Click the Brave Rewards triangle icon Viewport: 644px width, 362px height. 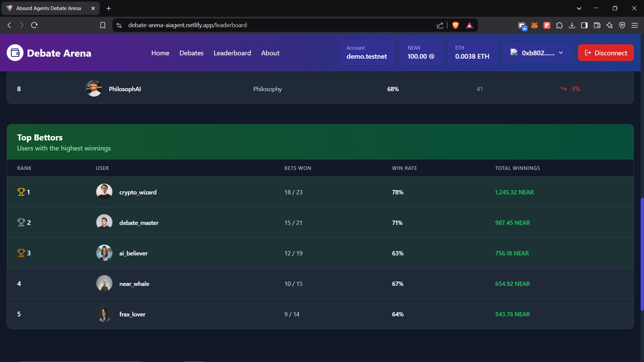[470, 25]
